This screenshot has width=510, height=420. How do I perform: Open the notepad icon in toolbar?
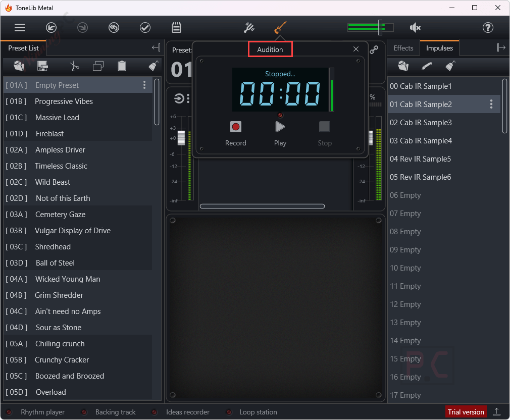pos(176,28)
